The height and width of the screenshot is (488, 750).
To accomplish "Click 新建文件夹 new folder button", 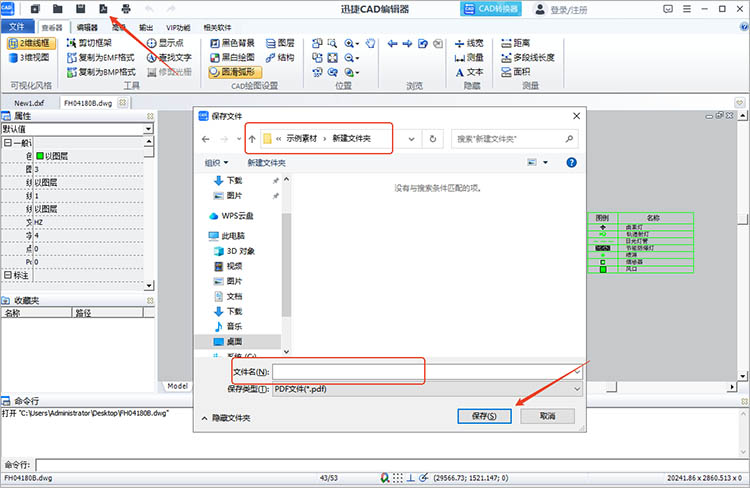I will coord(266,163).
